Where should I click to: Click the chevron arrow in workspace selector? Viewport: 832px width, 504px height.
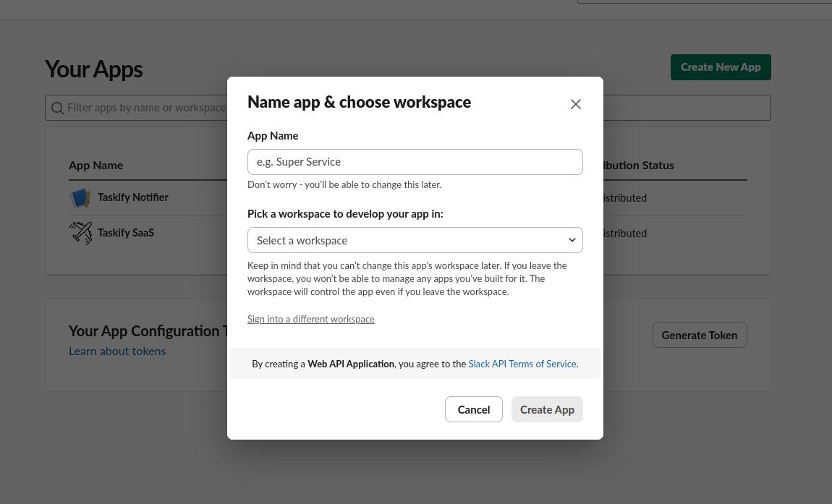click(572, 240)
